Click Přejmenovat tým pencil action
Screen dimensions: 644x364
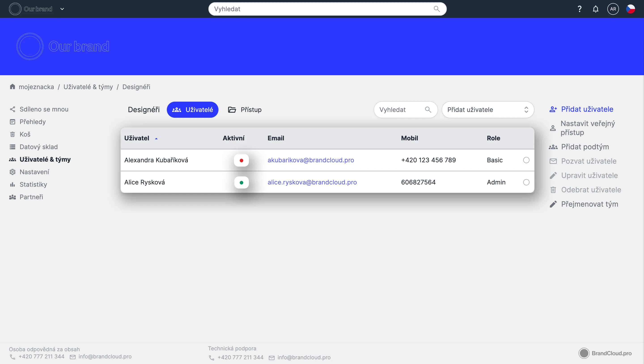589,204
